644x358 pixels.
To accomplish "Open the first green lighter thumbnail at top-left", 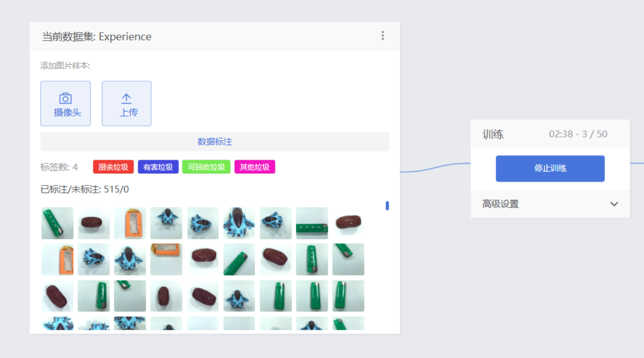I will click(x=57, y=223).
